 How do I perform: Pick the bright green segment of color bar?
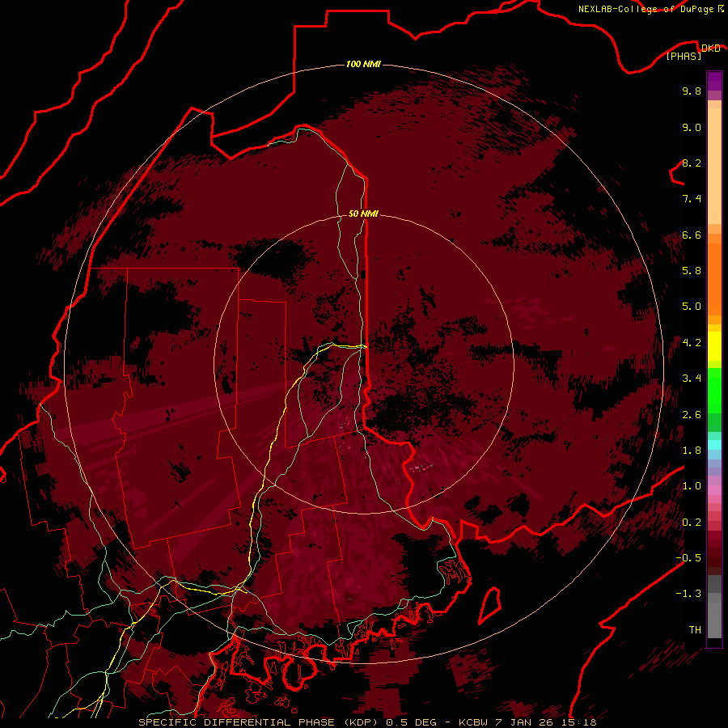click(714, 390)
